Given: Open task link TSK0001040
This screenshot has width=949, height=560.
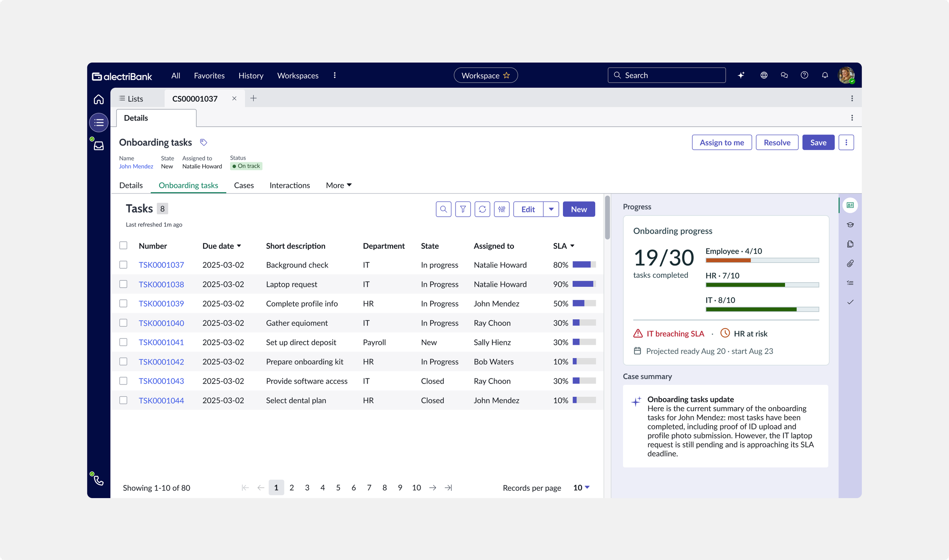Looking at the screenshot, I should 161,323.
